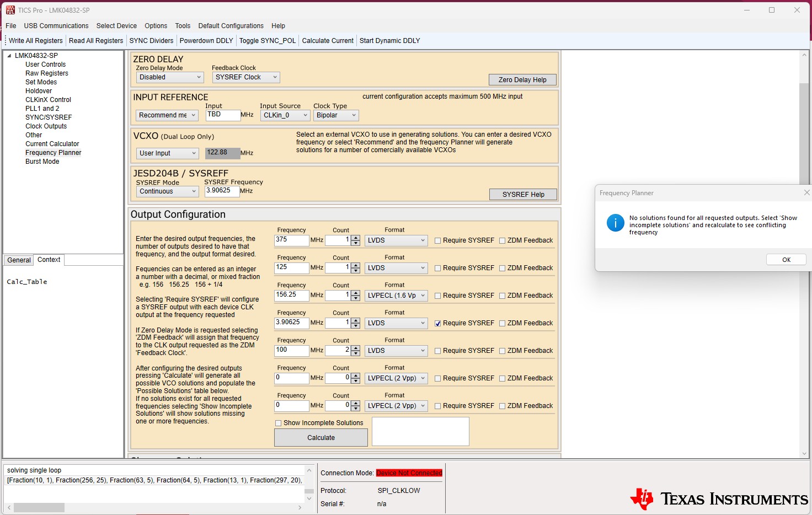Open the Clock Type Bipolar dropdown
The image size is (812, 515).
click(x=336, y=115)
